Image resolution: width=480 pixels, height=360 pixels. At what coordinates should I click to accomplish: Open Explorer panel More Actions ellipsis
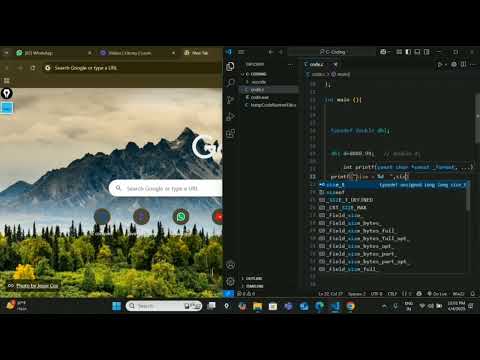(x=291, y=64)
